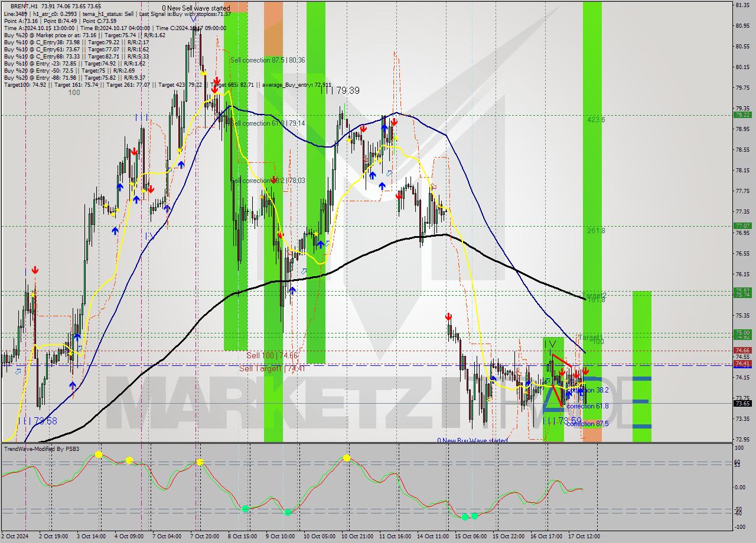This screenshot has width=756, height=543.
Task: Click the red 74.41 price tag
Action: click(742, 364)
